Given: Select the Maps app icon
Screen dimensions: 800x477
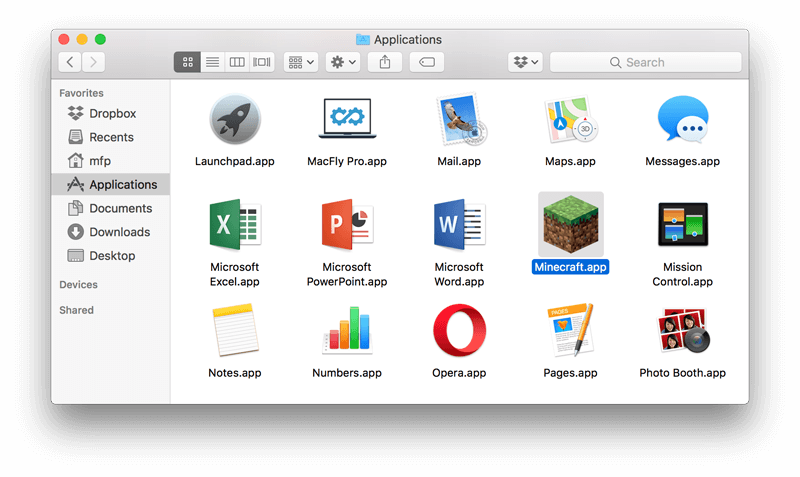Looking at the screenshot, I should 570,122.
